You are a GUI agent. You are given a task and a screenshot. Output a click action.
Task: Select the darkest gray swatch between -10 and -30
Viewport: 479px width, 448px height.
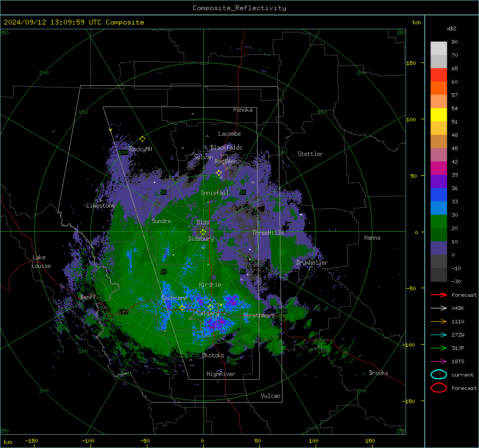pyautogui.click(x=439, y=275)
